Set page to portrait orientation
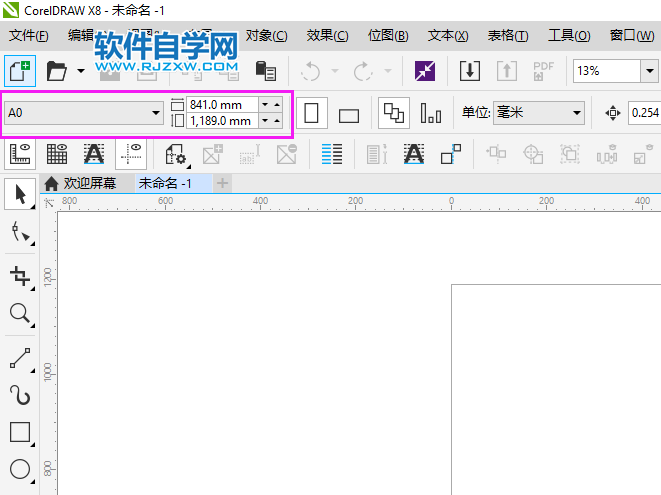 pyautogui.click(x=312, y=113)
